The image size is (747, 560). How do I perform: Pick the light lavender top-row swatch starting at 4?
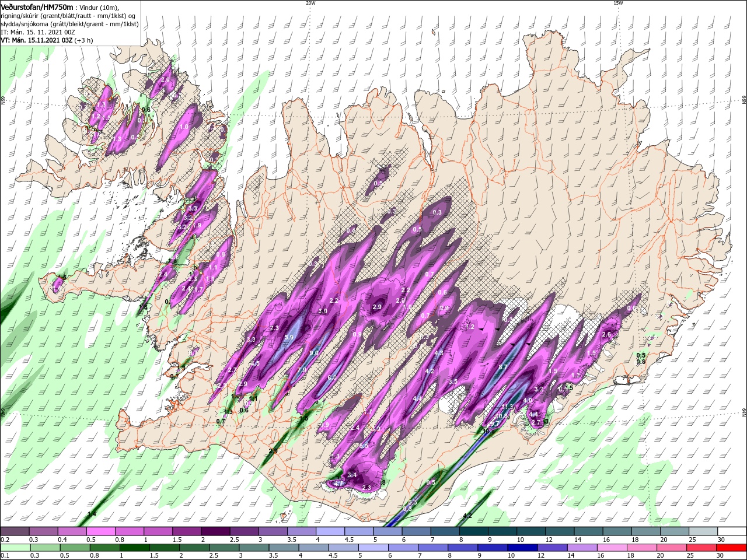click(x=330, y=531)
